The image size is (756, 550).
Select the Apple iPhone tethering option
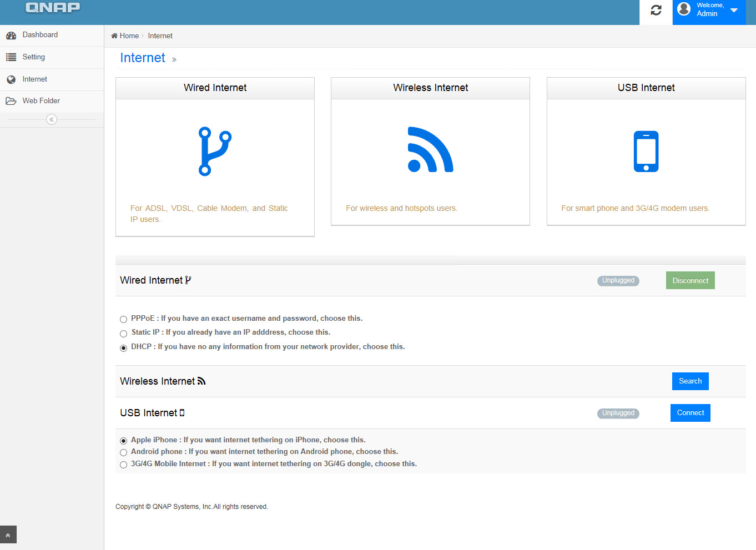(x=123, y=441)
